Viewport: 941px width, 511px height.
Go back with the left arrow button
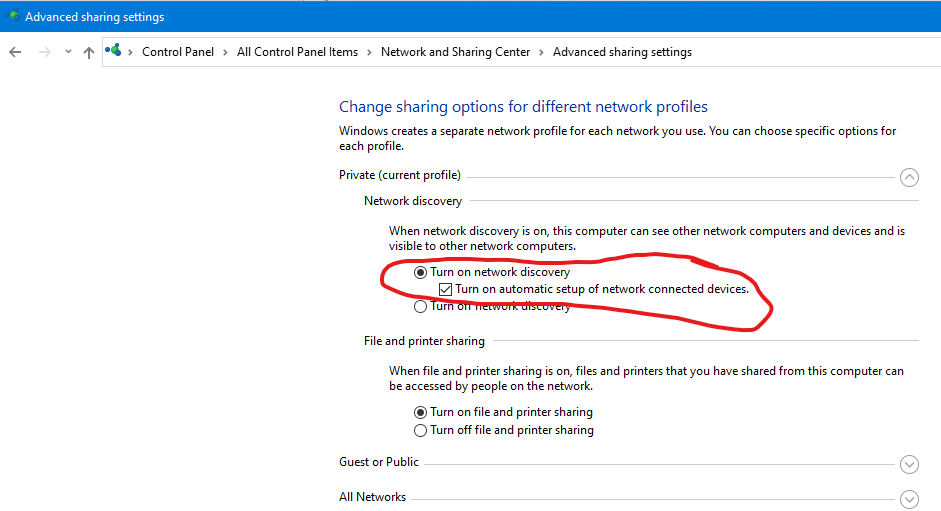pos(16,52)
